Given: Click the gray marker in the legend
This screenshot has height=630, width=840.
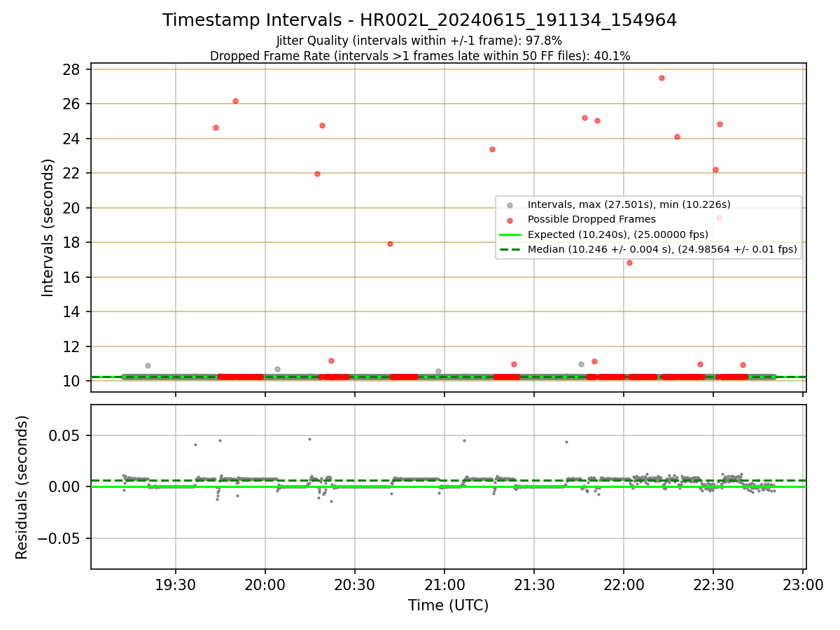Looking at the screenshot, I should [510, 205].
